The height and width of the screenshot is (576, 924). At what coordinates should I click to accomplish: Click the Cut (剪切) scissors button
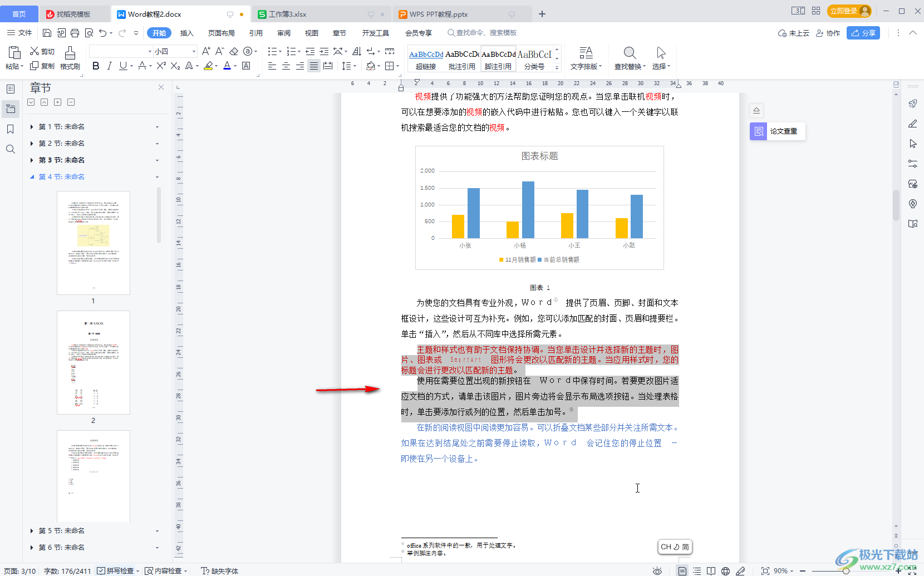click(42, 51)
